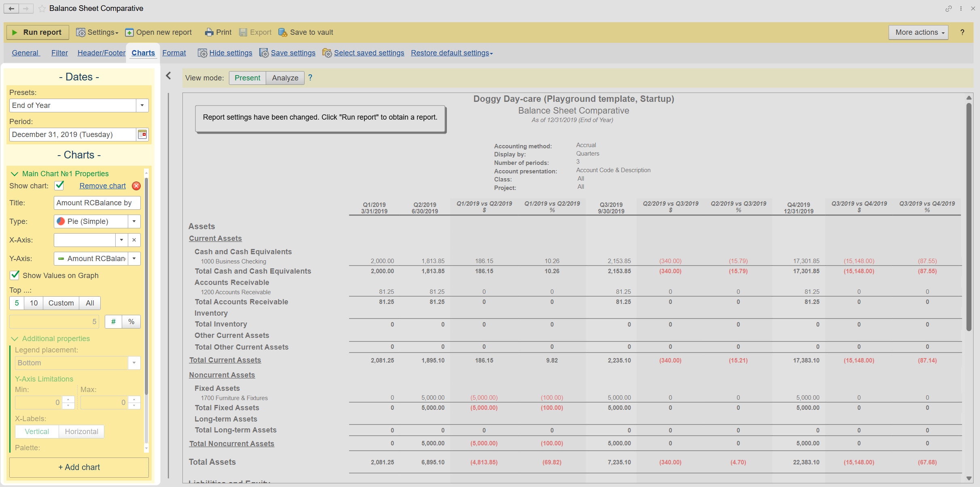
Task: Uncheck the Show chart checkbox
Action: pos(60,186)
